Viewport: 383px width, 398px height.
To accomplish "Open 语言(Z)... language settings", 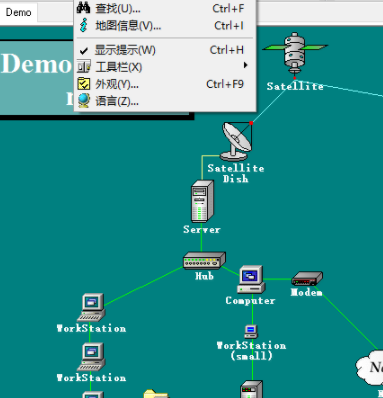I will point(165,101).
